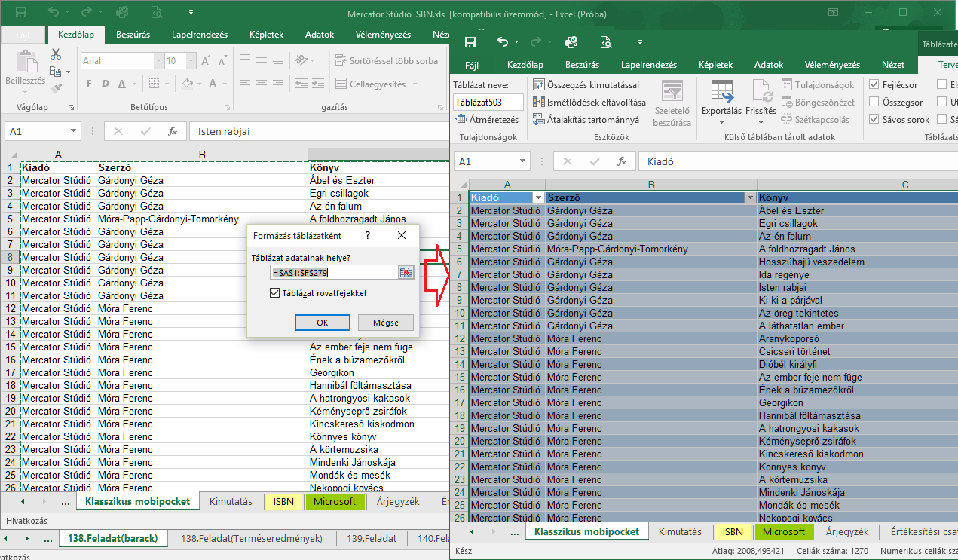Screen dimensions: 958x560
Task: Click row header 12 in the right window
Action: pos(460,338)
